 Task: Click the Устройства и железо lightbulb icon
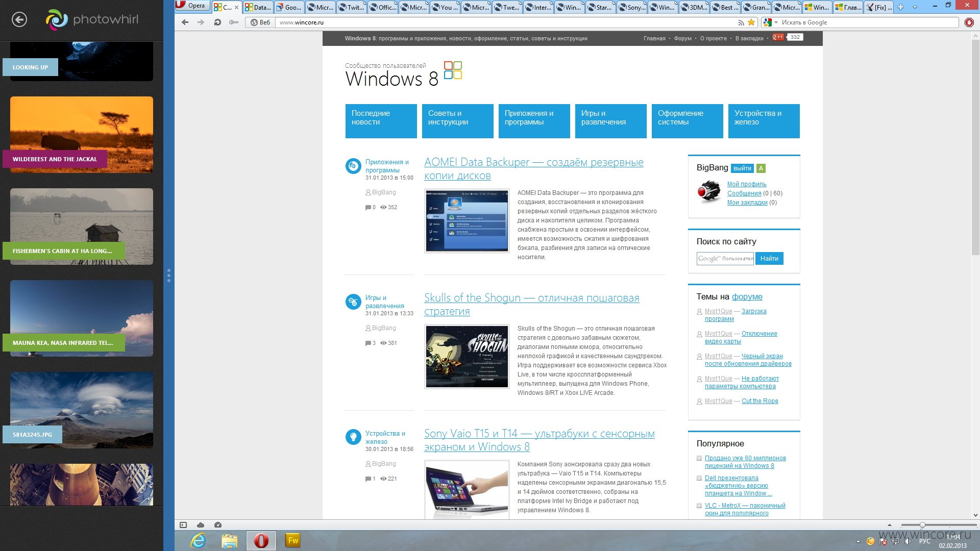pyautogui.click(x=353, y=437)
